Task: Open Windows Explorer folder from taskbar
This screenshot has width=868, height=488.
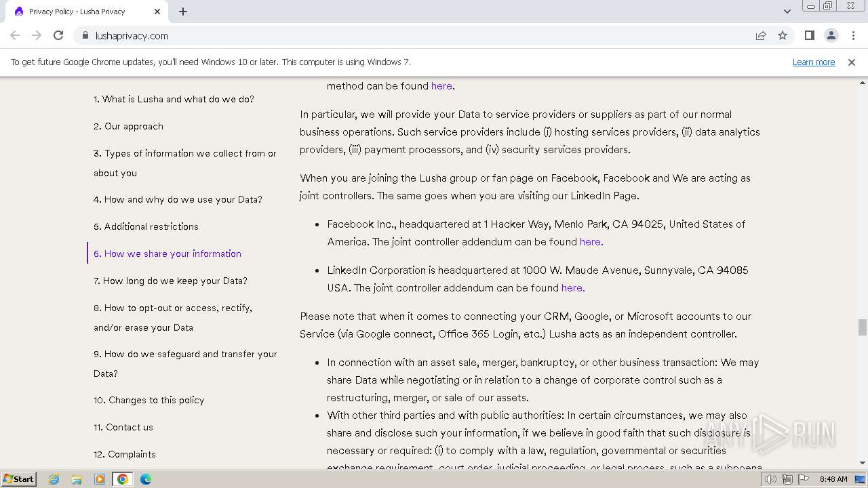Action: (x=77, y=479)
